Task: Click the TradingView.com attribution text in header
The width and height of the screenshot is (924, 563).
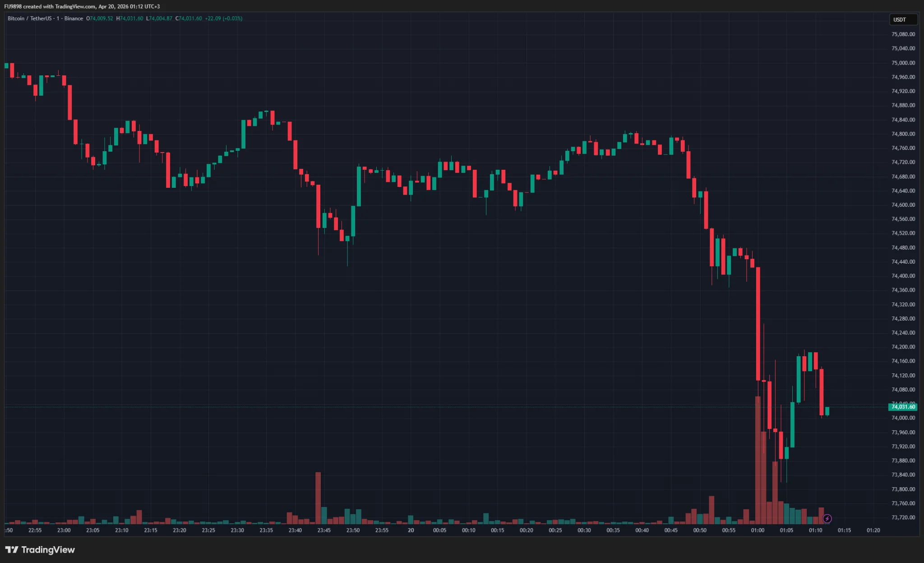Action: coord(75,6)
